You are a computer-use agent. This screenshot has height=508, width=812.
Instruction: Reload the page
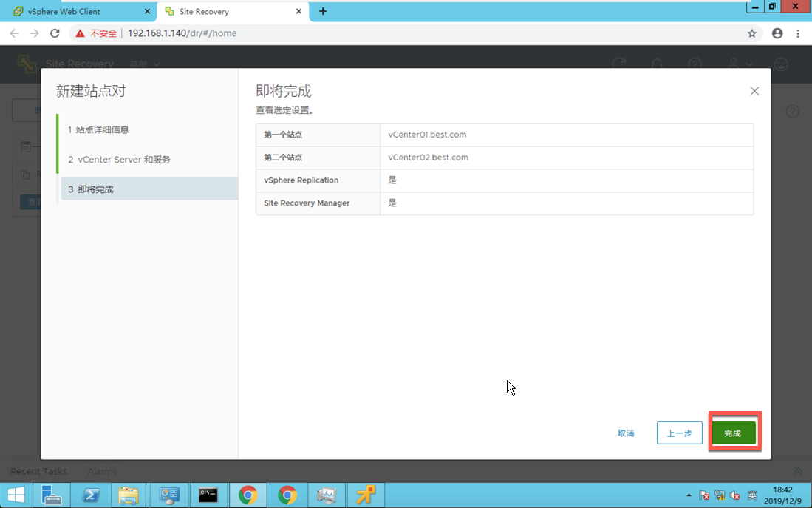point(55,33)
